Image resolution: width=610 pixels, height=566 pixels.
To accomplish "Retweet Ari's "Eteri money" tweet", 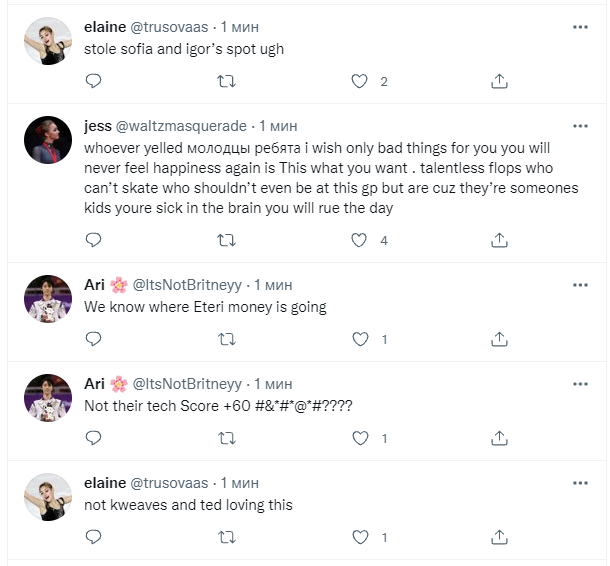I will click(x=227, y=339).
